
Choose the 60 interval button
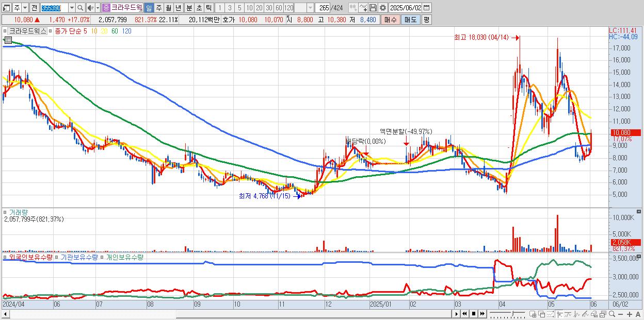(x=279, y=8)
